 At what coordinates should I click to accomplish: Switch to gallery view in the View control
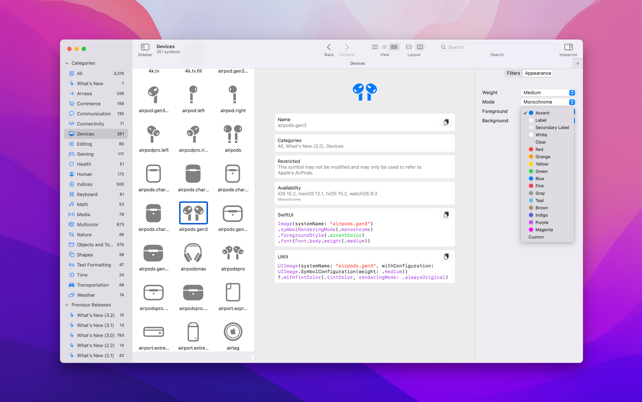(375, 47)
